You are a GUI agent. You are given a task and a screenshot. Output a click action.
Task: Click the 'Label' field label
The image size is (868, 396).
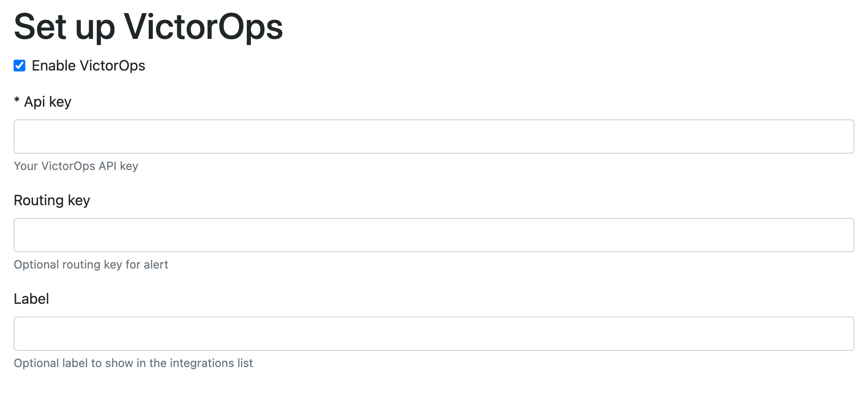point(31,299)
